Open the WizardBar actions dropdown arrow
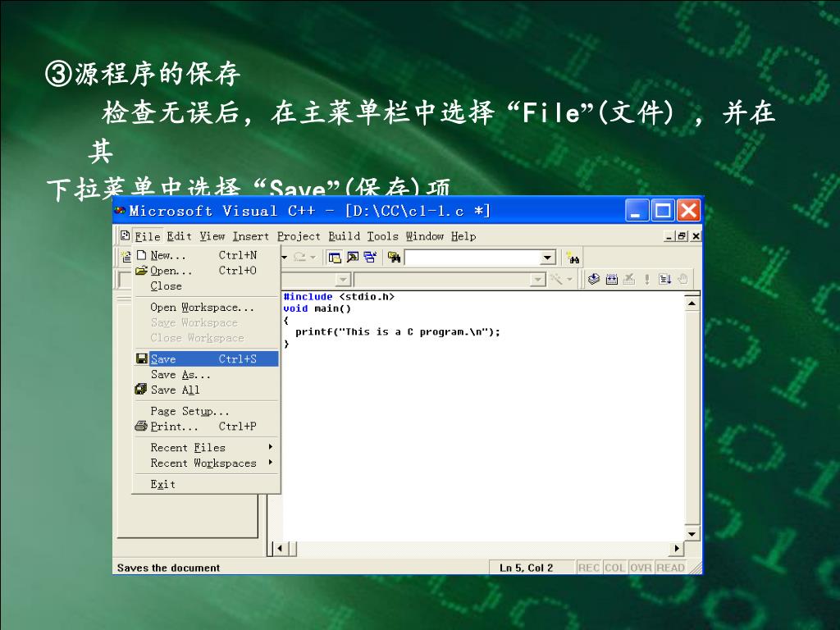 click(x=569, y=279)
